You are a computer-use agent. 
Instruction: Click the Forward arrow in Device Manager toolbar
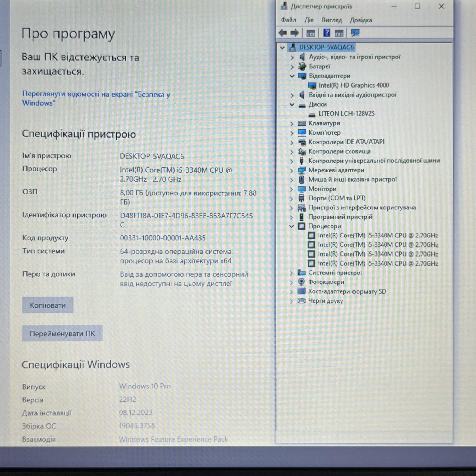point(295,33)
